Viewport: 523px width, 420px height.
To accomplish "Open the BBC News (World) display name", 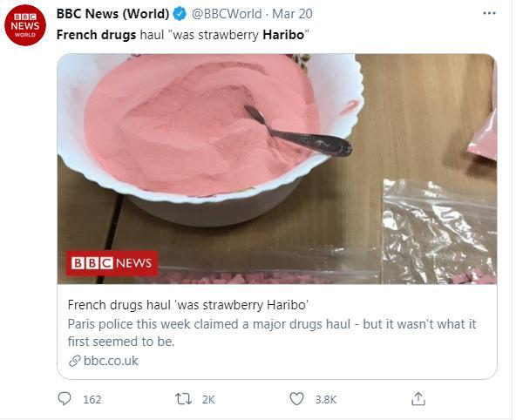I will pos(113,14).
